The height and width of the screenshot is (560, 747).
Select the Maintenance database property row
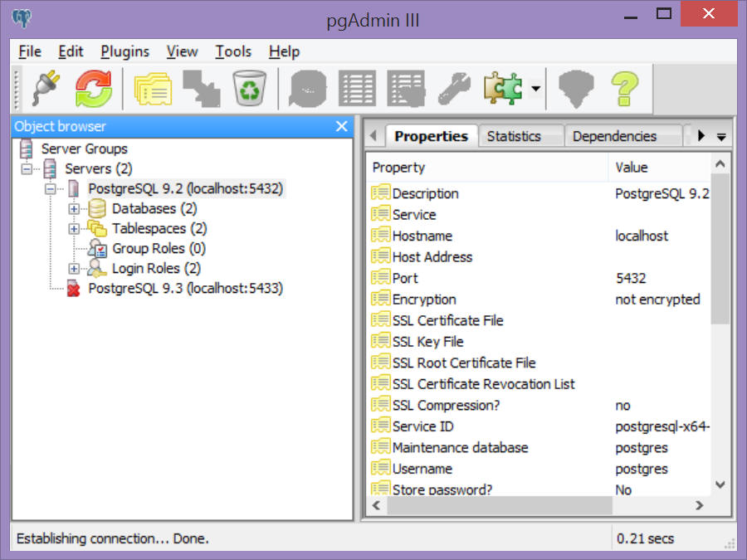[x=539, y=447]
